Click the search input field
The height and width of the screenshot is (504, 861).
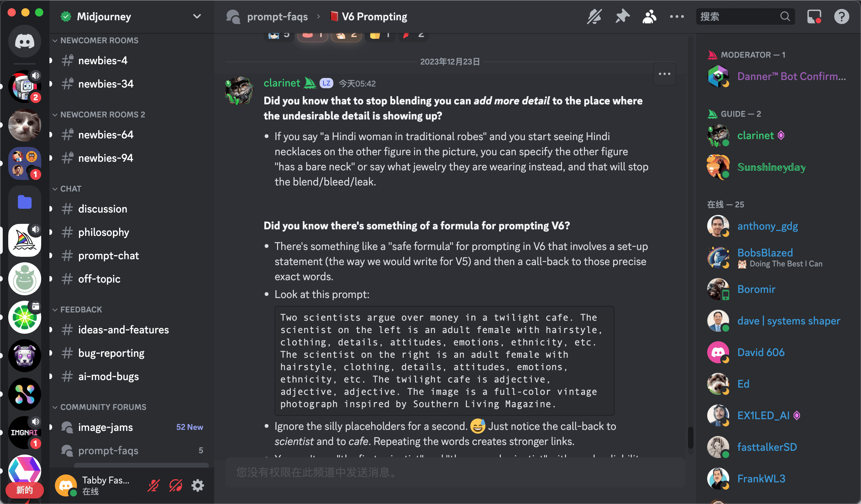click(x=738, y=16)
